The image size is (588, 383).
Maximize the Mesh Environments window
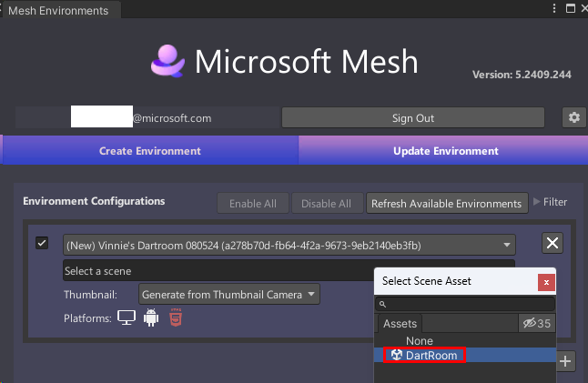click(571, 8)
